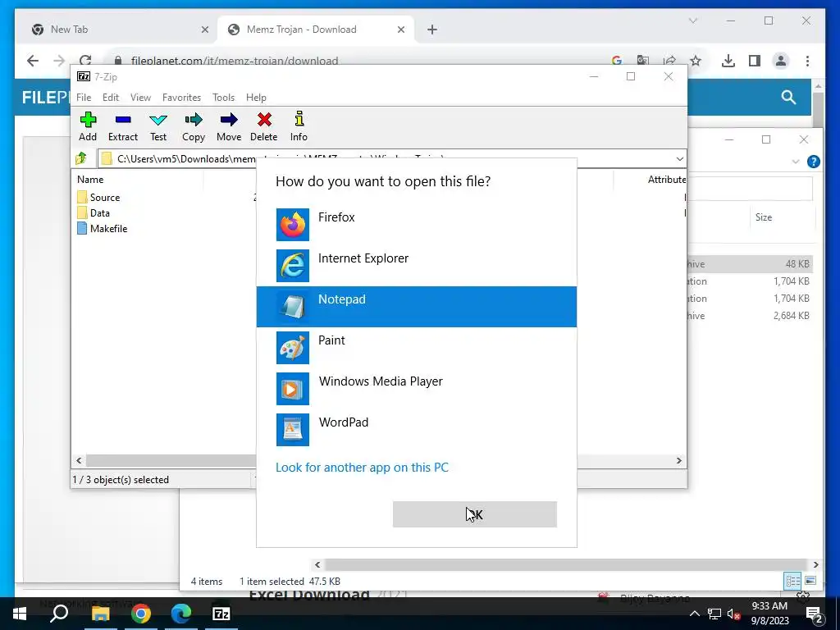This screenshot has height=630, width=840.
Task: Open File Explorer from the taskbar
Action: pyautogui.click(x=100, y=614)
